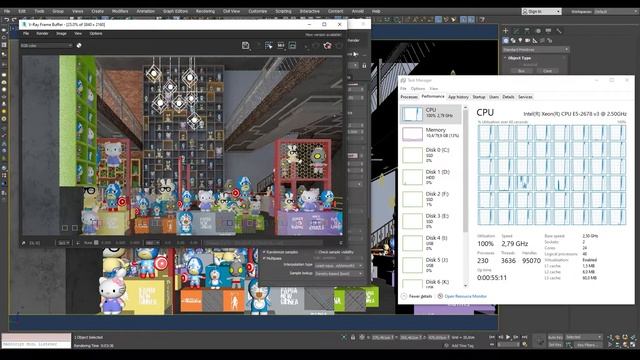
Task: Switch to the App history tab in Task Manager
Action: tap(458, 97)
